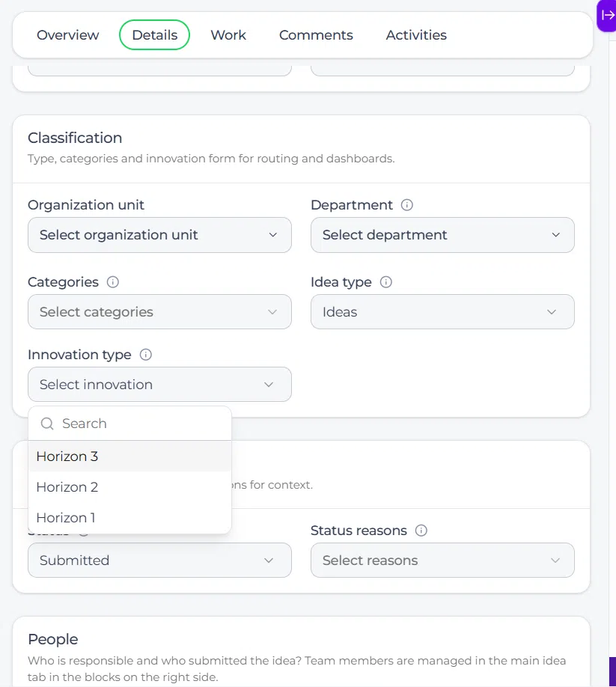
Task: Open the Idea type dropdown showing Ideas
Action: [x=442, y=312]
